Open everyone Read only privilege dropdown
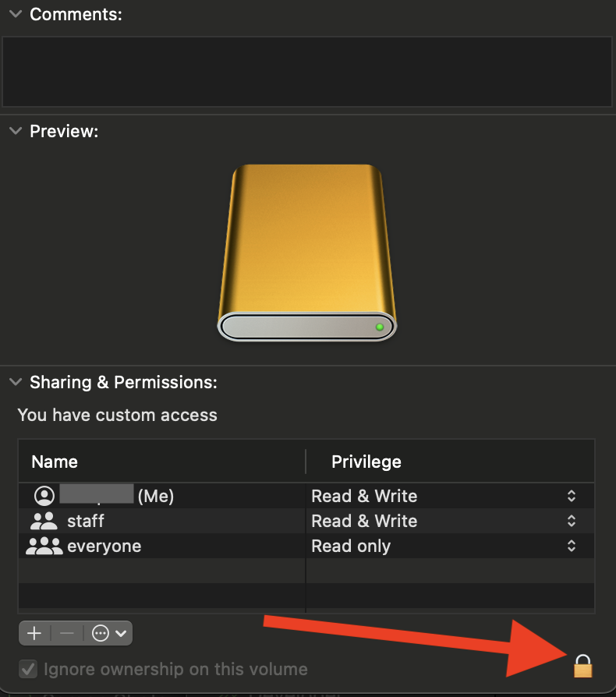 click(572, 546)
